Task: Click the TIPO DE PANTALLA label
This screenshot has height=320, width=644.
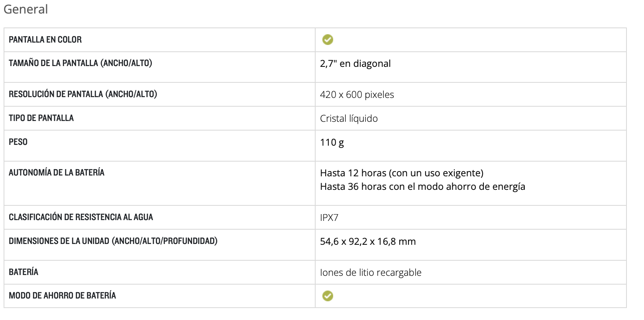Action: point(41,118)
